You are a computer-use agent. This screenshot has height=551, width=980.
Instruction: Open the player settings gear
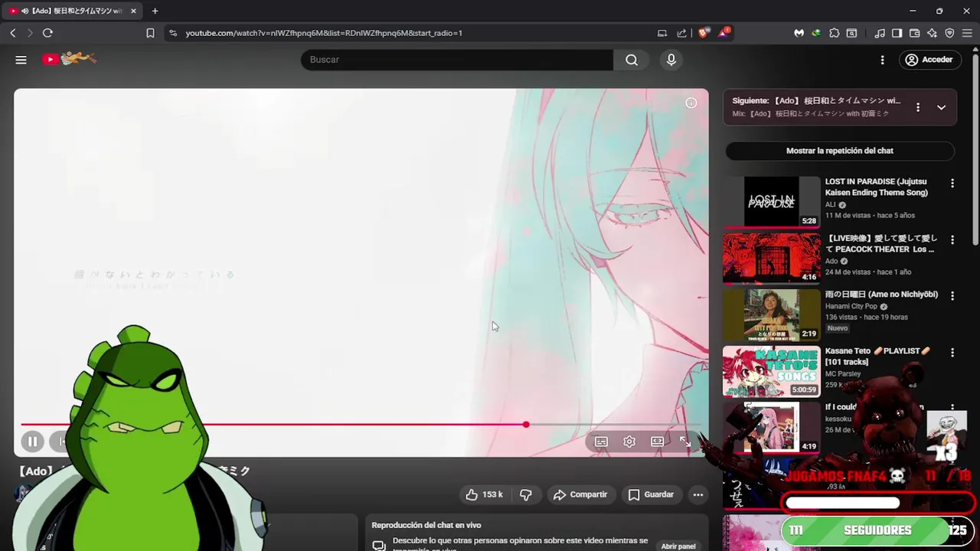(629, 442)
